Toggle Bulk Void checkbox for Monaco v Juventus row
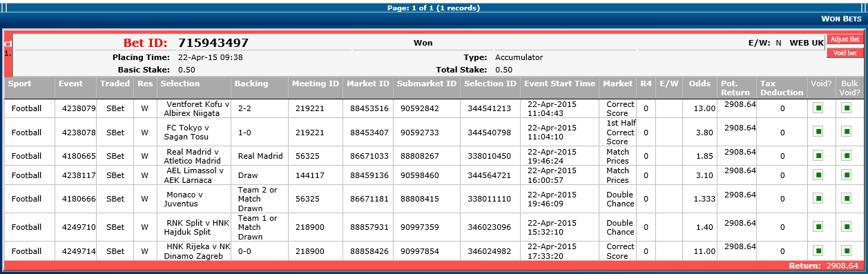Viewport: 868px width, 274px height. 846,199
